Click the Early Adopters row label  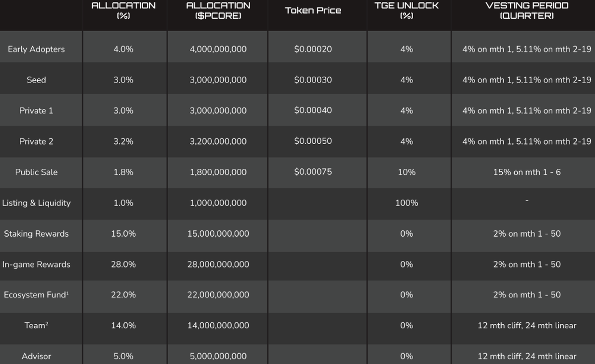pyautogui.click(x=36, y=49)
